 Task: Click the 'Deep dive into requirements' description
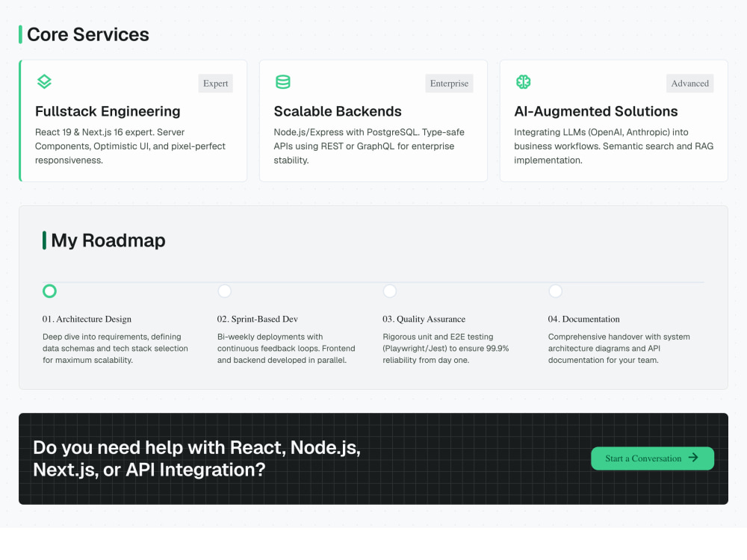(x=115, y=349)
